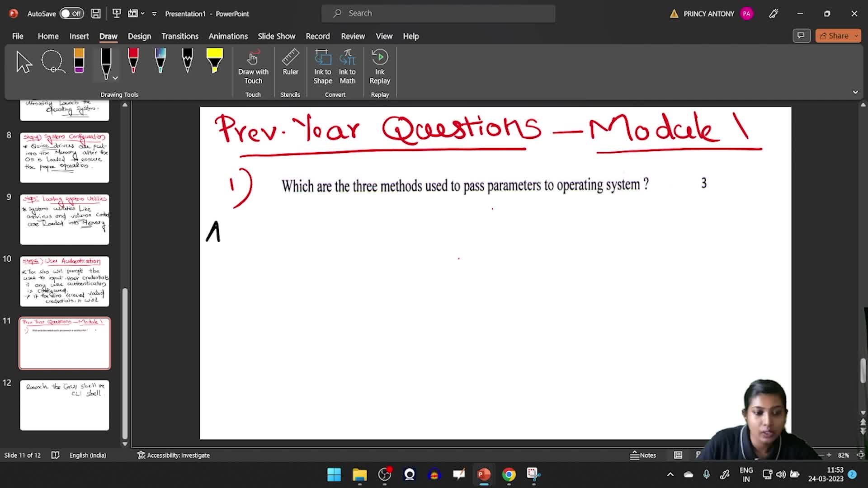Click Accessibility: Investigate in status bar
Screen dimensions: 868x488
[x=174, y=455]
